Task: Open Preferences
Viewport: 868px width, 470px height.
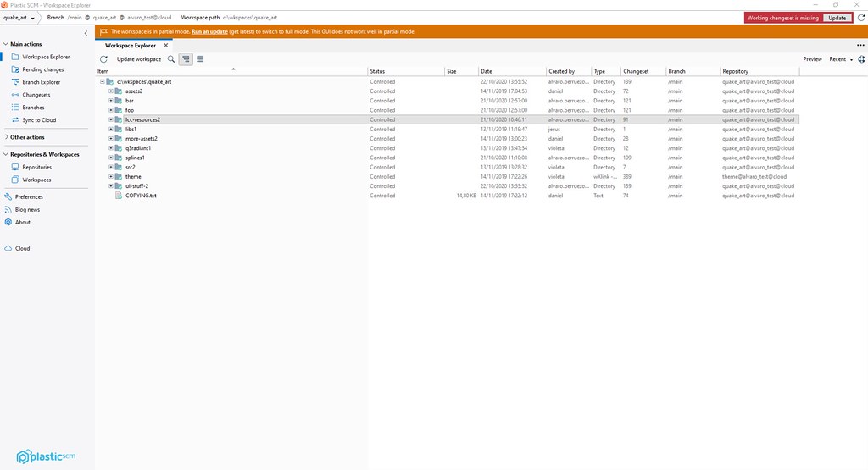Action: (x=29, y=196)
